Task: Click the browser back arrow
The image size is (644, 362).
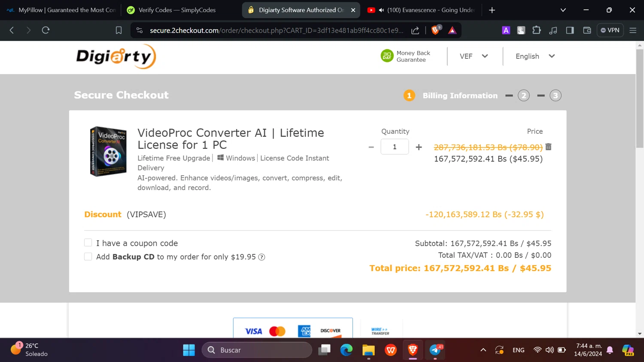Action: 12,30
